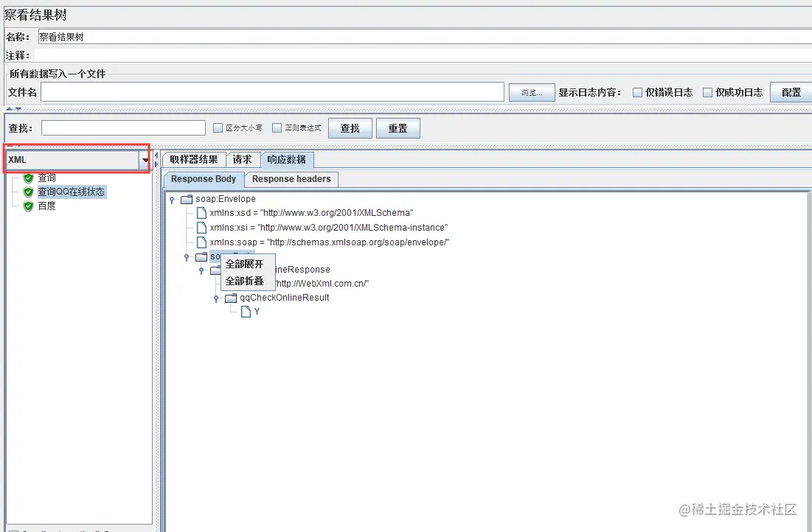Enable 仅错误日志 checkbox

(x=637, y=93)
